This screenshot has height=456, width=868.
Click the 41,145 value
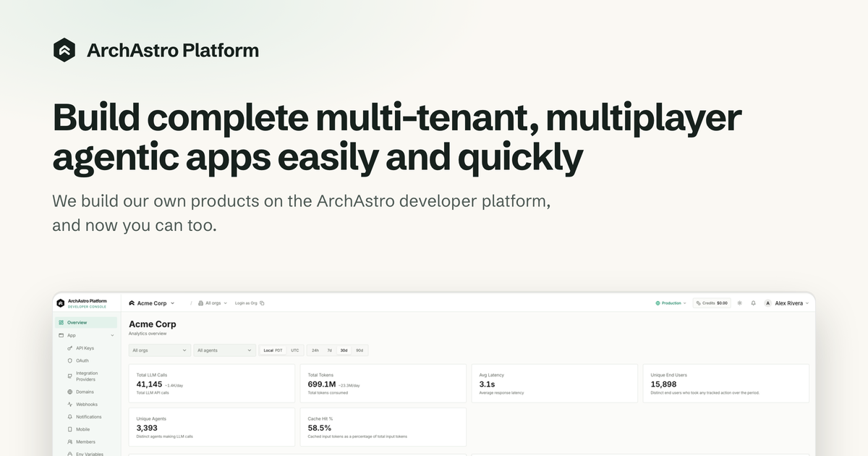(149, 384)
